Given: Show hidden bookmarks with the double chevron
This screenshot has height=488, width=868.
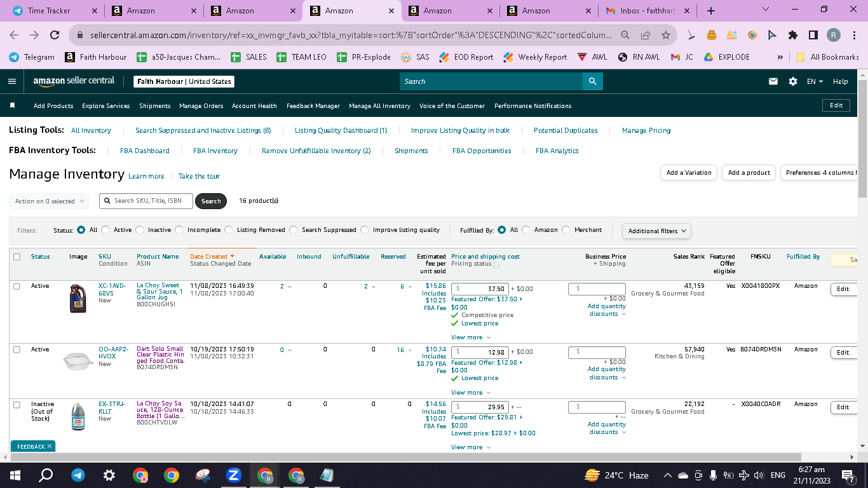Looking at the screenshot, I should click(x=780, y=57).
